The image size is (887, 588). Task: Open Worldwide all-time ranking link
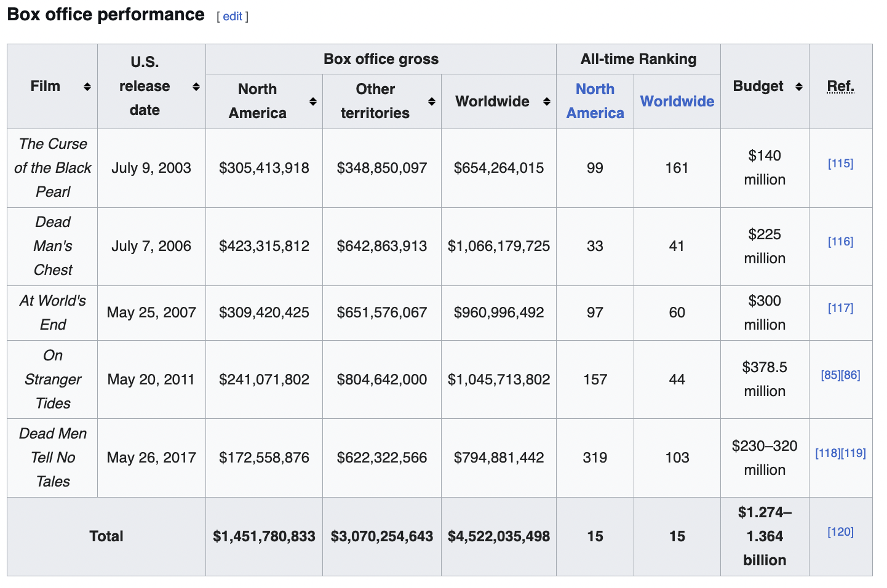click(677, 101)
